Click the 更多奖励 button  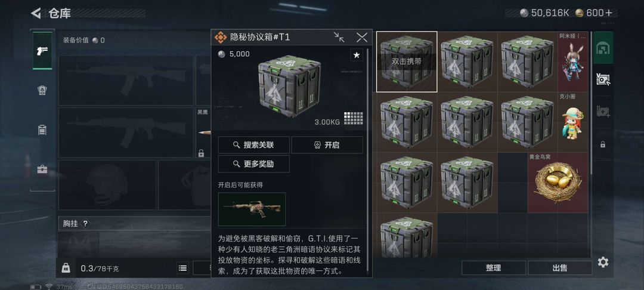[253, 164]
